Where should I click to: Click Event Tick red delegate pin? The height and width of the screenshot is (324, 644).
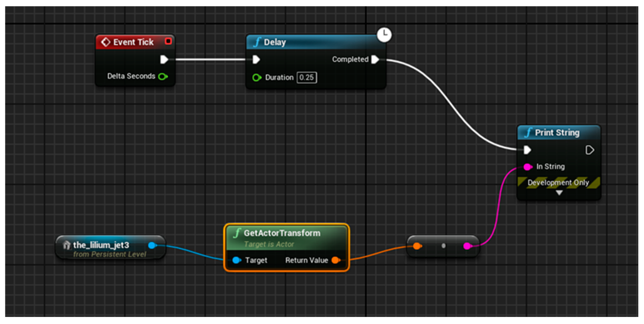[168, 41]
